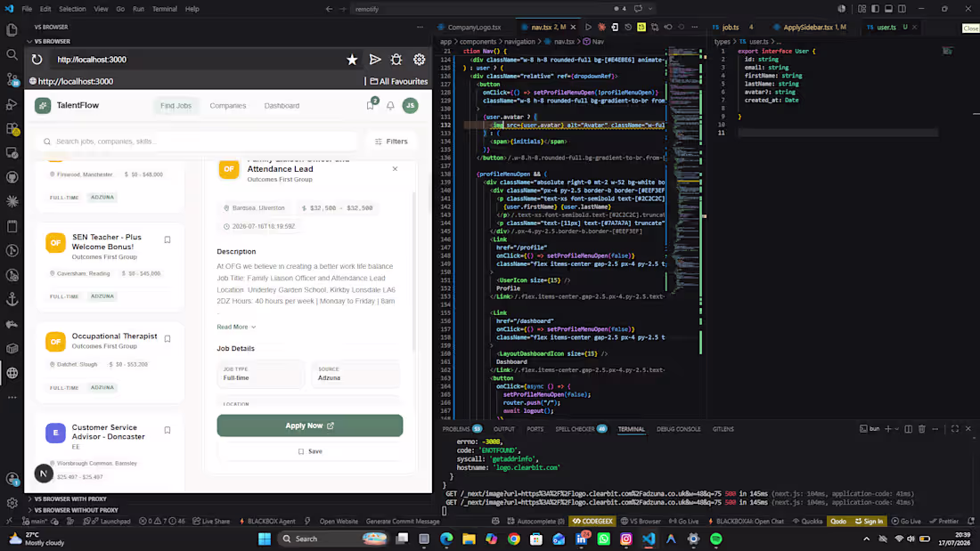
Task: Open Manage gear in activity bar
Action: point(12,503)
